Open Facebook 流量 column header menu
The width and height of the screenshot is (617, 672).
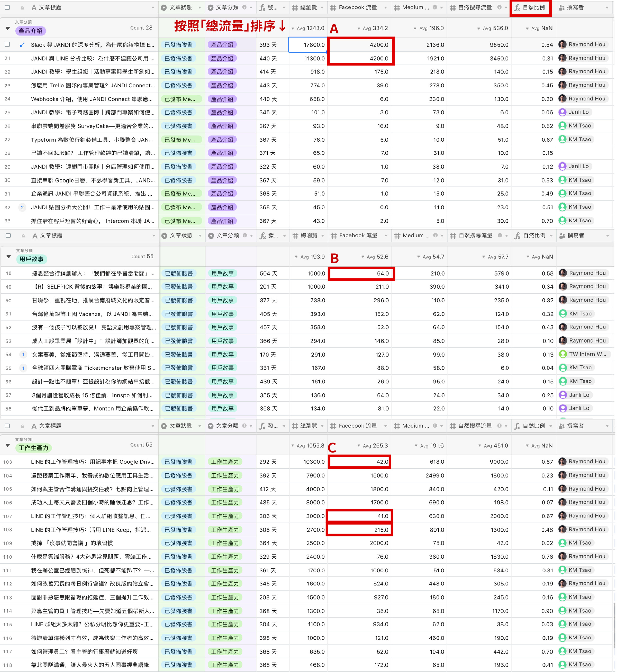coord(386,7)
